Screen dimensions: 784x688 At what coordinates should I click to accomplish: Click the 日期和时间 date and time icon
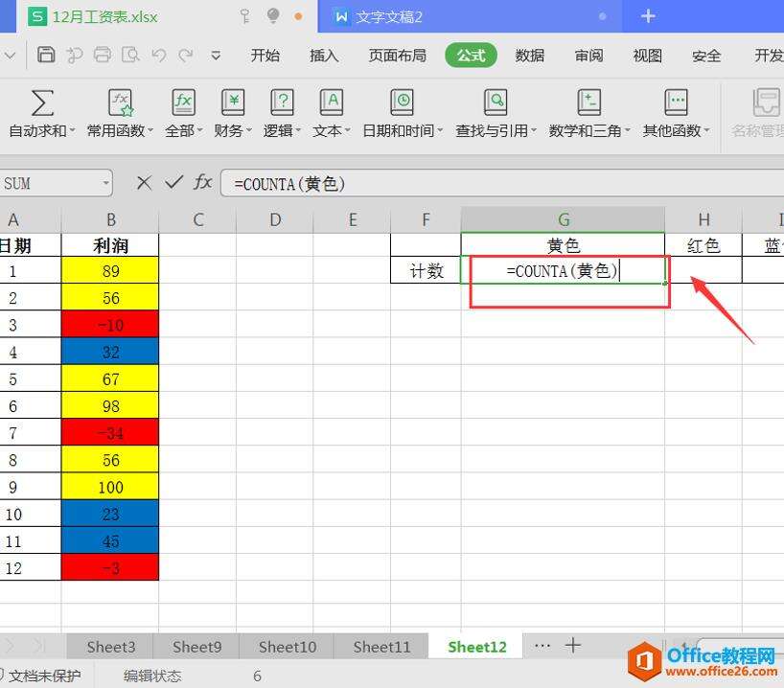(402, 103)
